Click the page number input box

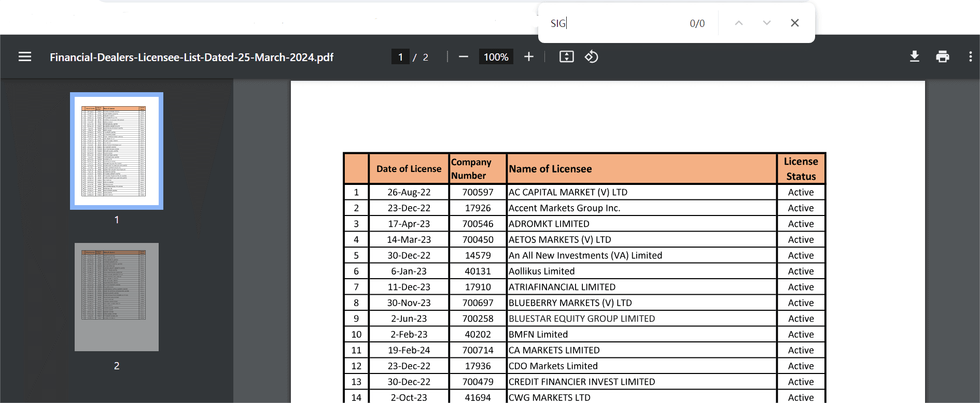click(400, 57)
